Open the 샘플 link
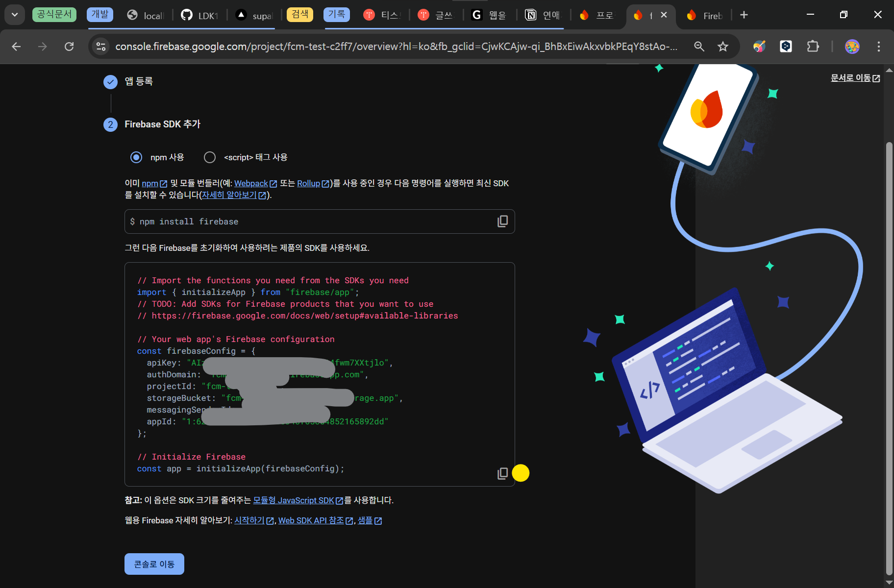The image size is (894, 588). tap(370, 520)
